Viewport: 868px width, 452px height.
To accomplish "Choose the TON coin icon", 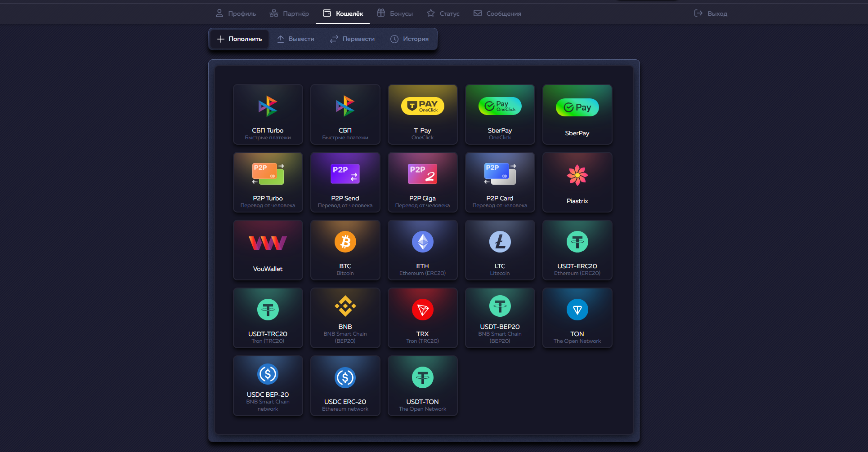I will pyautogui.click(x=577, y=310).
